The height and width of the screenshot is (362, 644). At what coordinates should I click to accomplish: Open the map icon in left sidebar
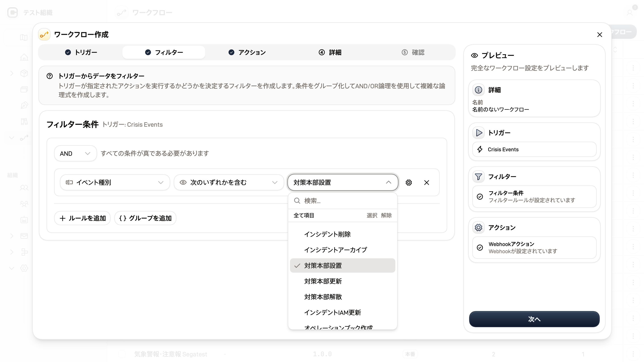click(x=24, y=38)
